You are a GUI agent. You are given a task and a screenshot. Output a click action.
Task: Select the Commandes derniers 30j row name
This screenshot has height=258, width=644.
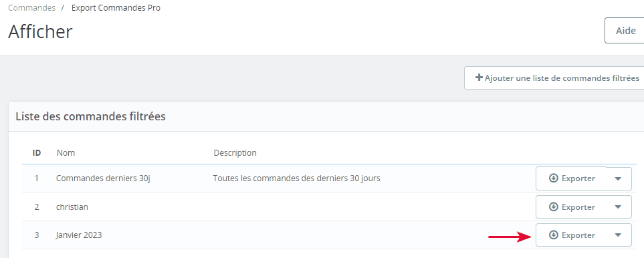[103, 179]
